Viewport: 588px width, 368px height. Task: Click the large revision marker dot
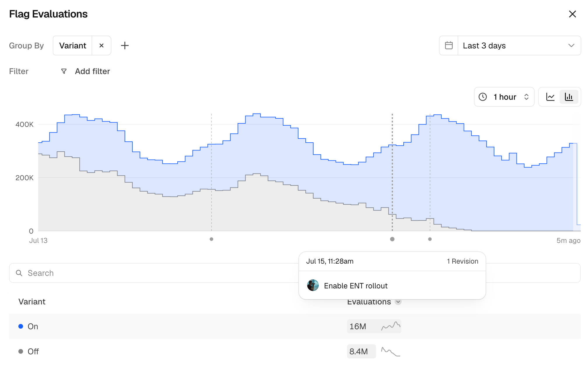coord(392,239)
